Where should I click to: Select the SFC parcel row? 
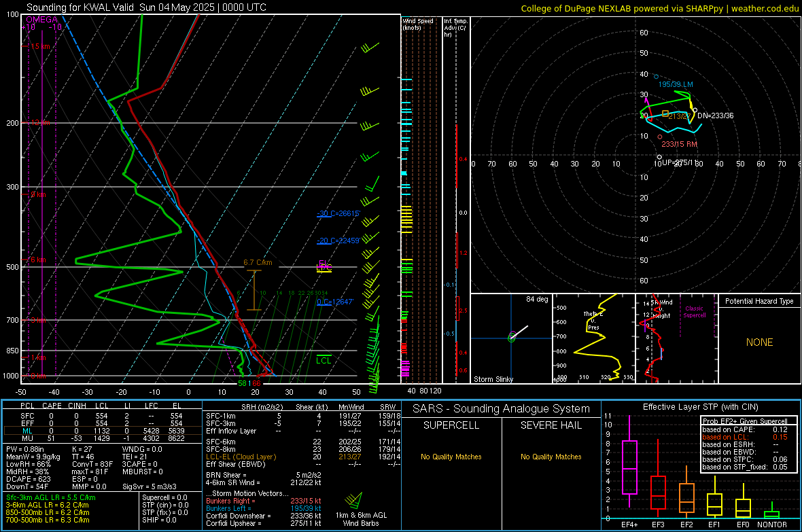tap(102, 416)
